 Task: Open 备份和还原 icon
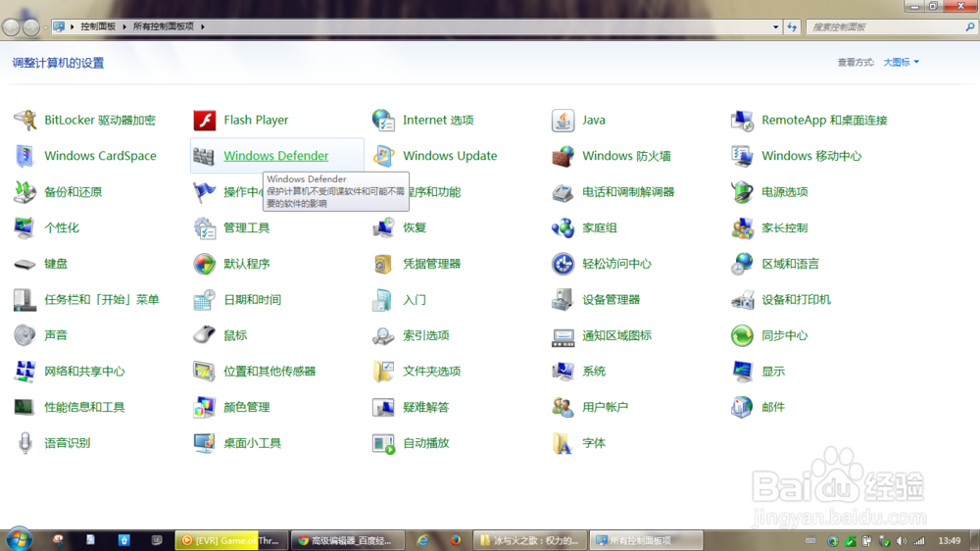pyautogui.click(x=25, y=192)
